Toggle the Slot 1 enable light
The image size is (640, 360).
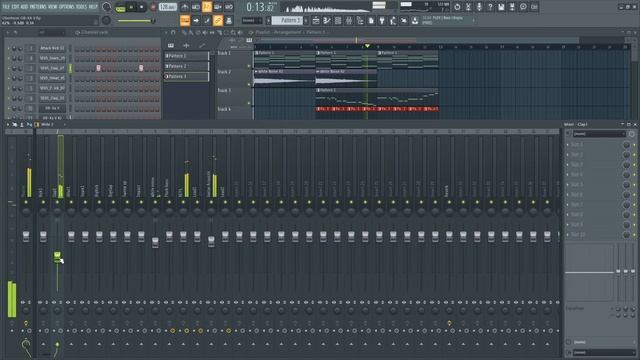tap(634, 145)
